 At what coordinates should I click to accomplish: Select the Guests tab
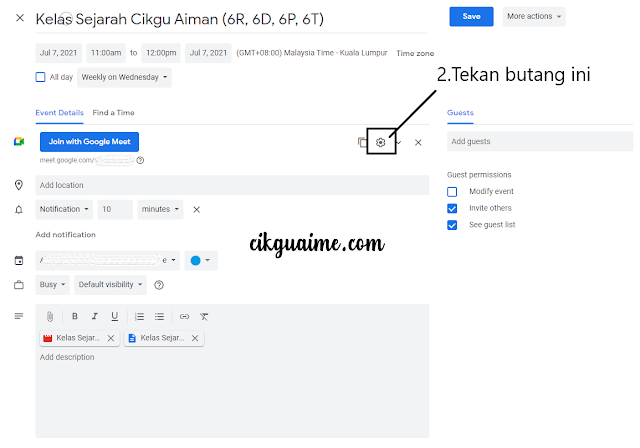[x=460, y=113]
